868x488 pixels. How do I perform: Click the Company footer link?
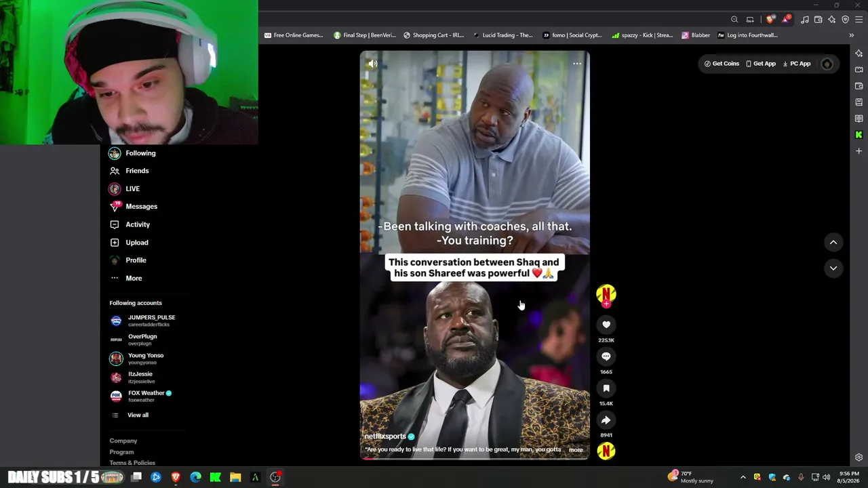pos(123,441)
